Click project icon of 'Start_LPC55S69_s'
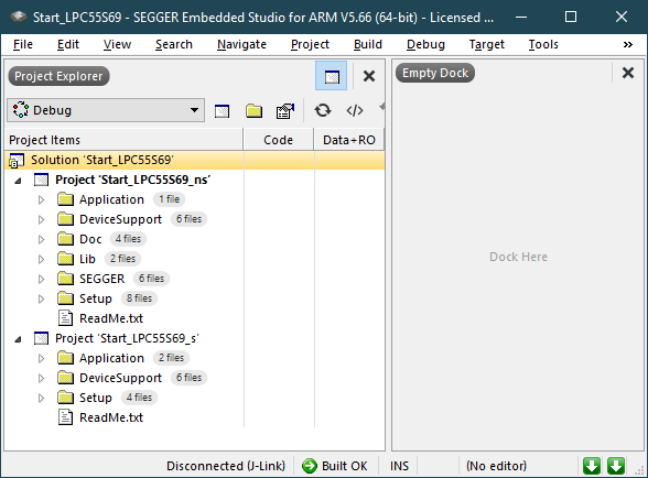The image size is (648, 478). 41,338
